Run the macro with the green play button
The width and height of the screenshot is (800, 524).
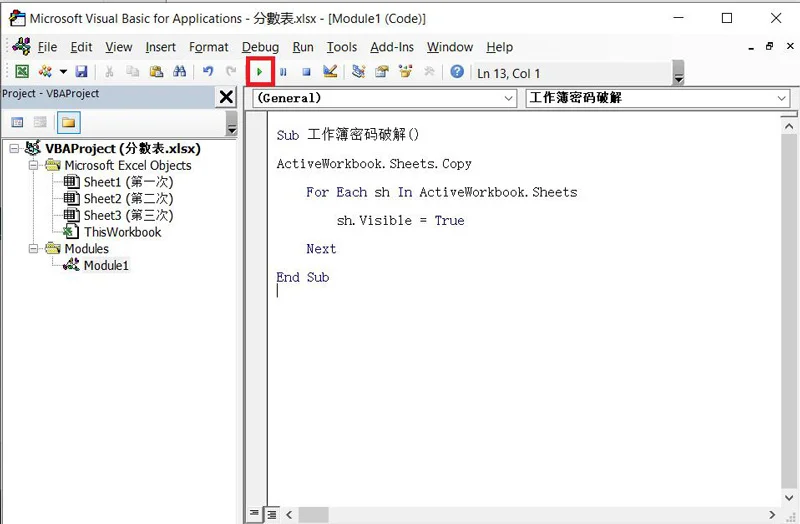tap(260, 72)
